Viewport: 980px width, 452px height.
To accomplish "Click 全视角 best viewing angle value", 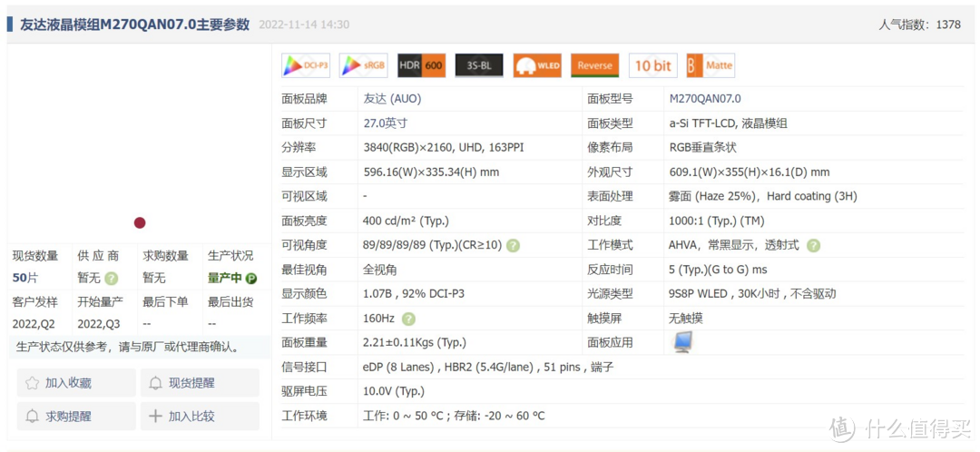I will pyautogui.click(x=380, y=270).
